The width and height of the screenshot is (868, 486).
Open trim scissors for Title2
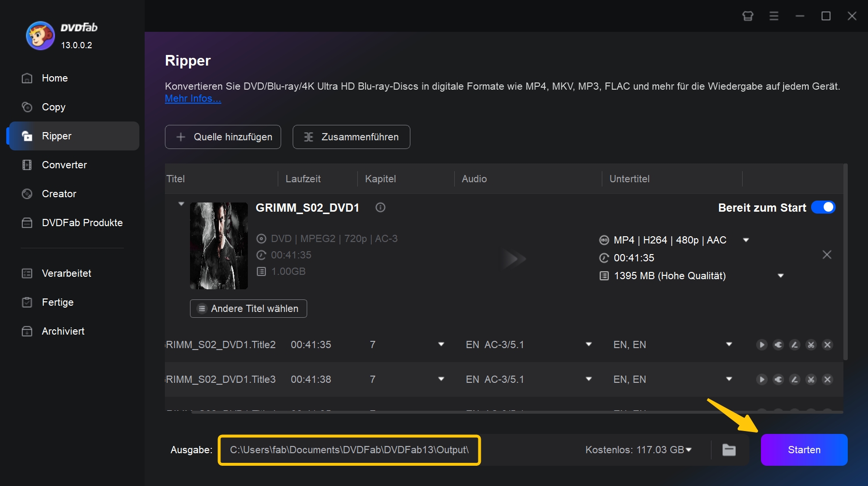pyautogui.click(x=811, y=345)
